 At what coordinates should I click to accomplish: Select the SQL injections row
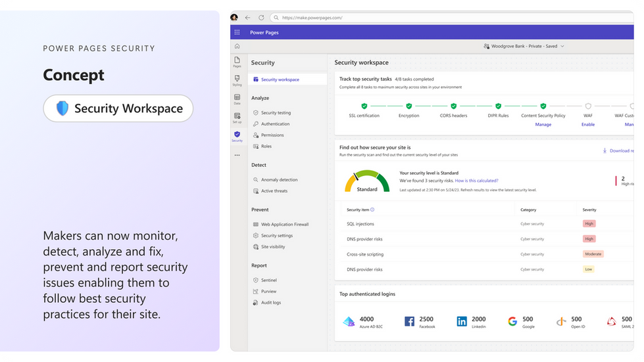[487, 224]
